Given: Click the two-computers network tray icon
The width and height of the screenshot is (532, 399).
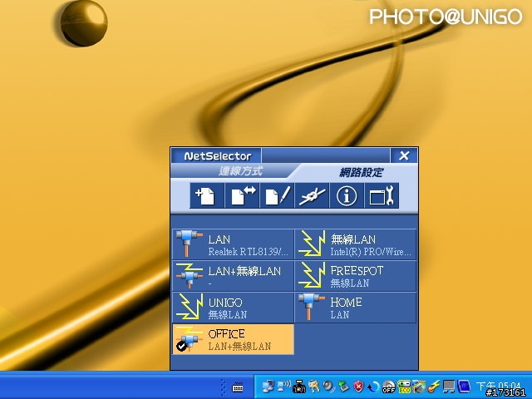Looking at the screenshot, I should [x=268, y=387].
